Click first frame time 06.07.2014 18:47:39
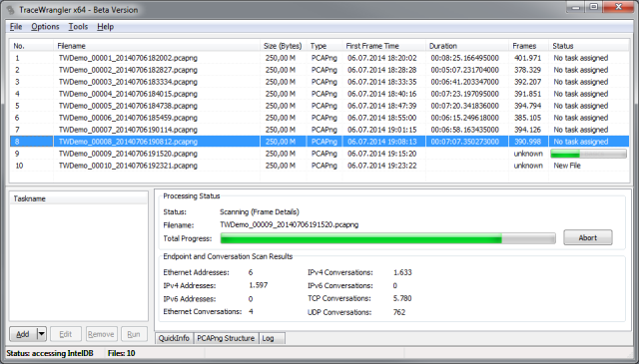The height and width of the screenshot is (364, 639). pyautogui.click(x=382, y=106)
